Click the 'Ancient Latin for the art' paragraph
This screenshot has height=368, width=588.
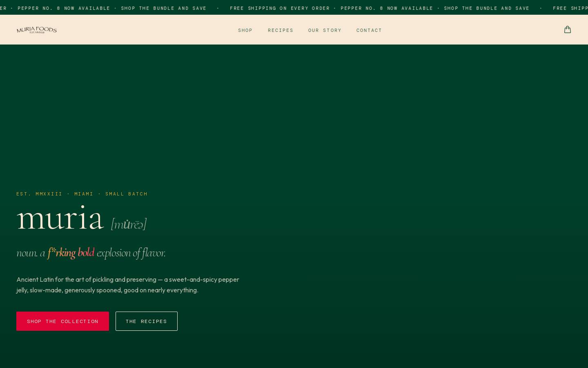[128, 285]
